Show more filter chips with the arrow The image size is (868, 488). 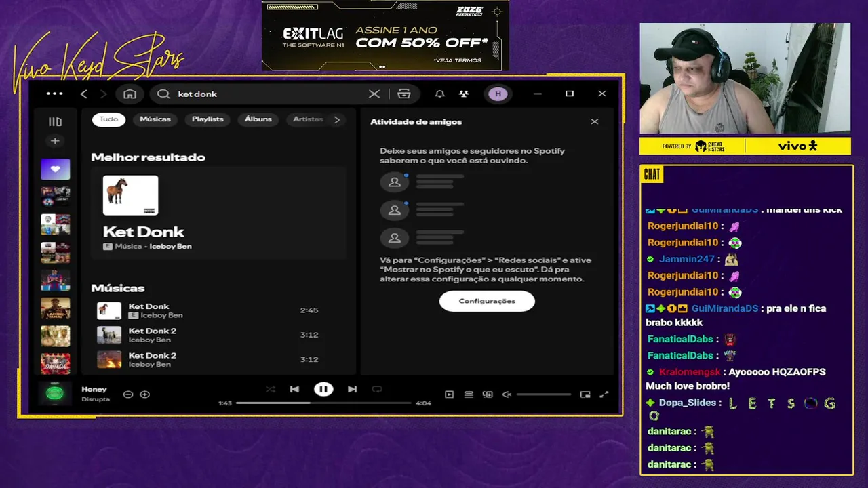(x=337, y=119)
